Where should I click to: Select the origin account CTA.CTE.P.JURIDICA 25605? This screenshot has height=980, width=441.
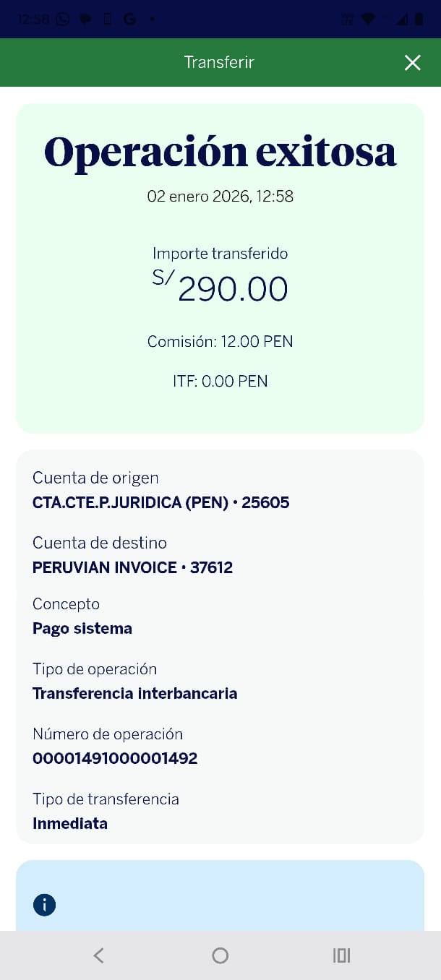161,503
